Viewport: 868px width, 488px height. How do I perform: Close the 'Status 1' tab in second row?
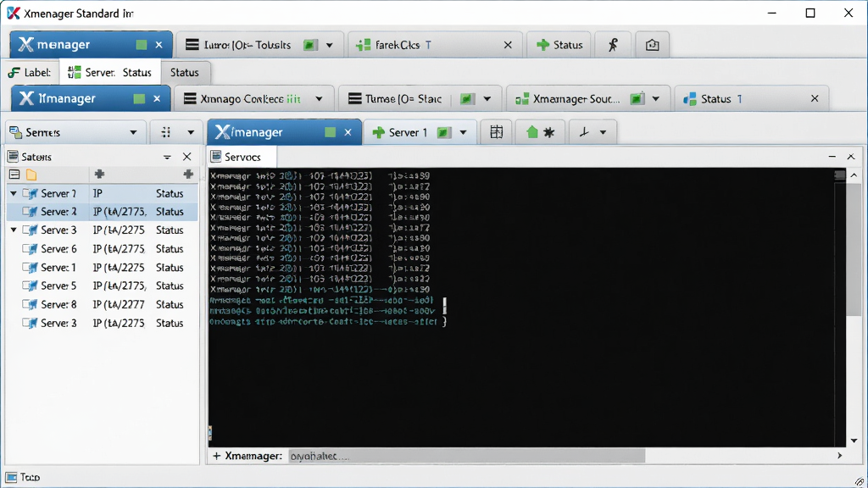[x=815, y=98]
